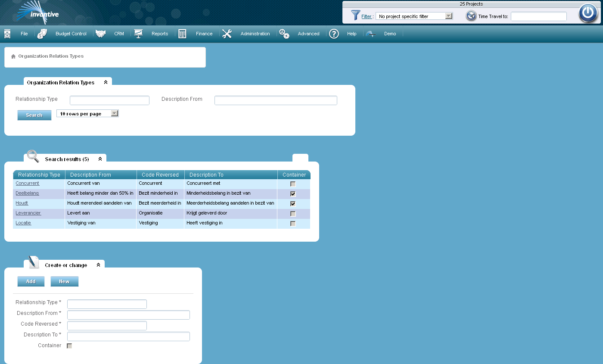Viewport: 603px width, 364px height.
Task: Click the Administration wrench tools icon
Action: (x=227, y=34)
